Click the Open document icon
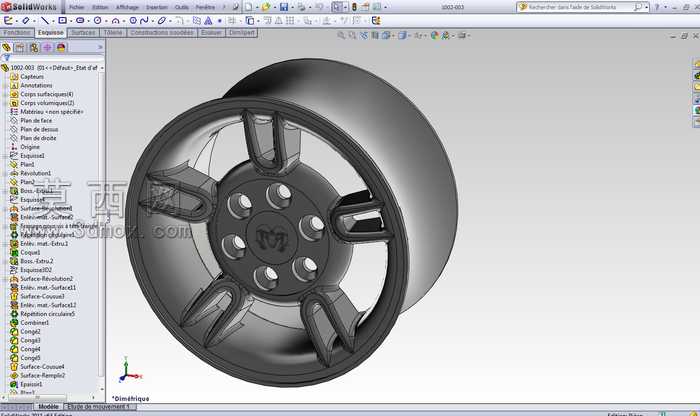 pos(266,7)
